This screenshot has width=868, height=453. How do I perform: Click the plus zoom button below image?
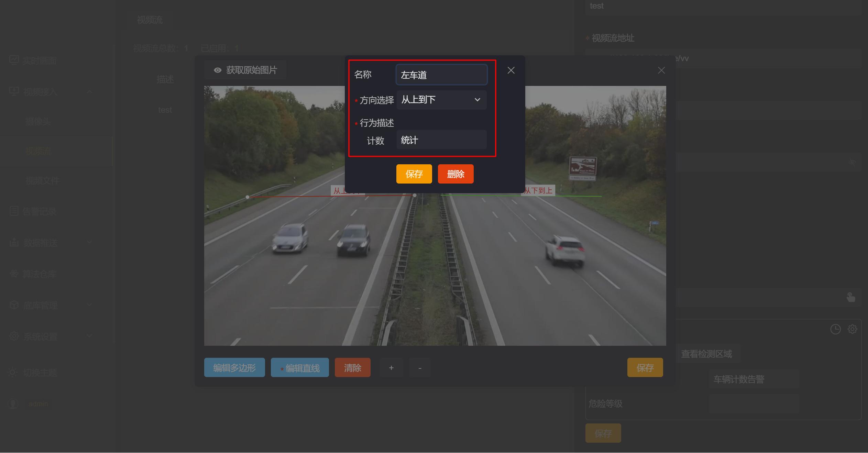[391, 368]
